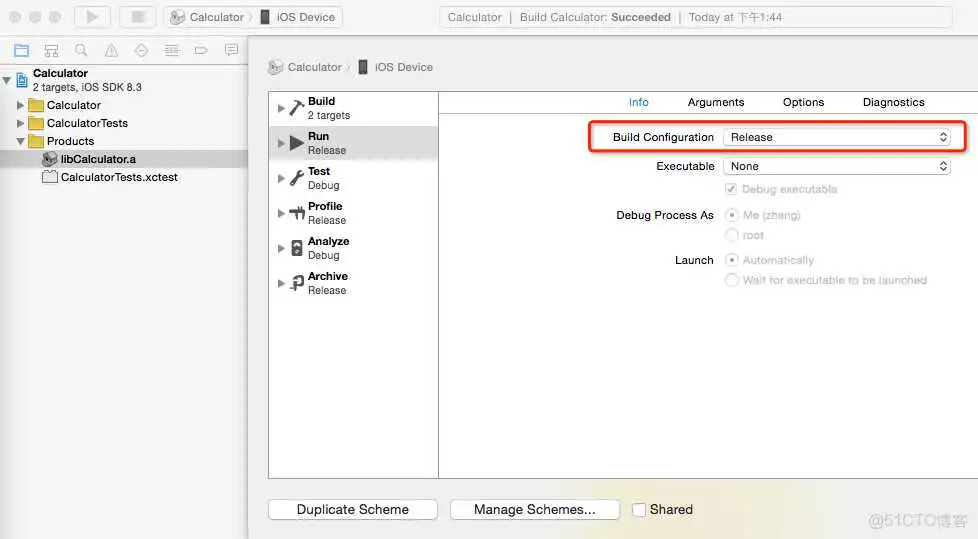Select the root radio button
The image size is (978, 539).
coord(732,235)
